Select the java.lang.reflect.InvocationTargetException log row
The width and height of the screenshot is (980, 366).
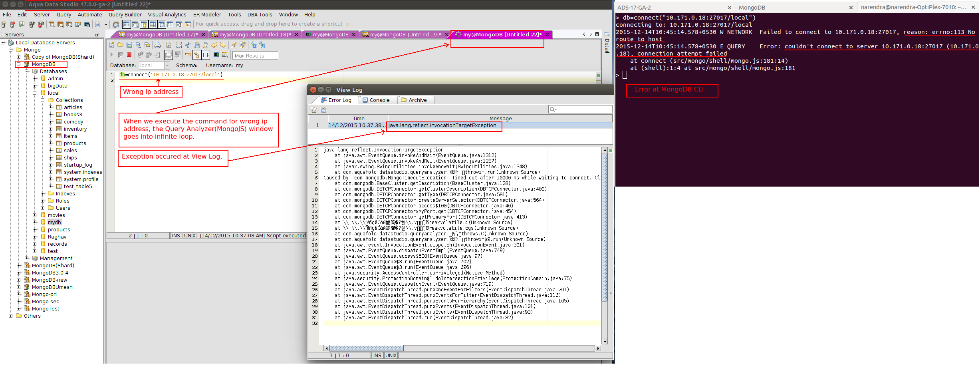(x=460, y=125)
